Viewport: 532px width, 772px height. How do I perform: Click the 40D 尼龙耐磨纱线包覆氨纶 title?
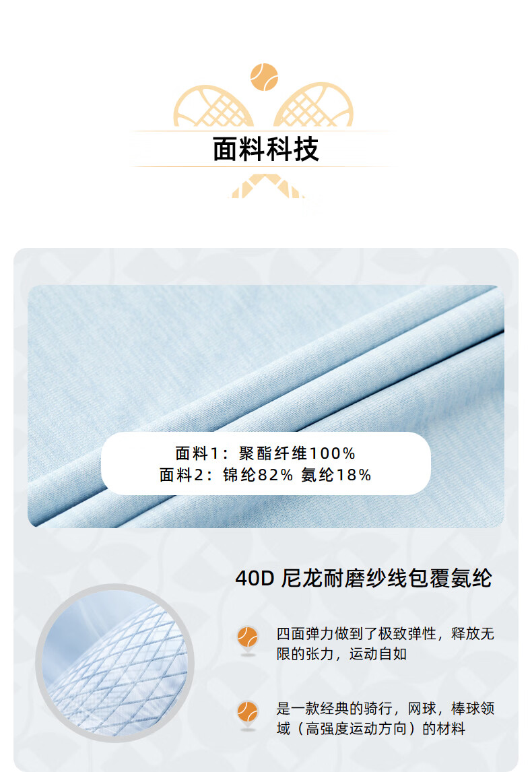point(364,578)
